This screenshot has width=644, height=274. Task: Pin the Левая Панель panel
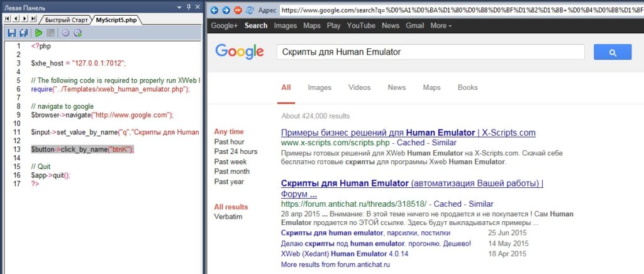(189, 8)
